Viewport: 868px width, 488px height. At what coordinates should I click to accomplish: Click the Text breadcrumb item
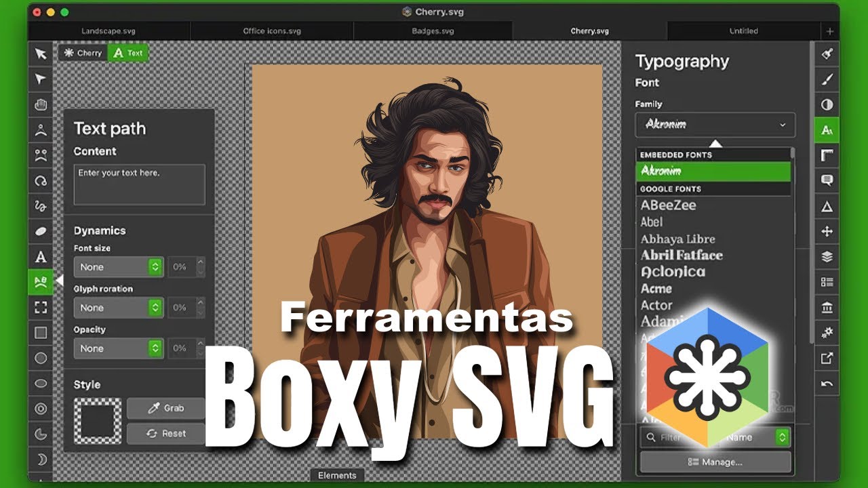tap(128, 53)
